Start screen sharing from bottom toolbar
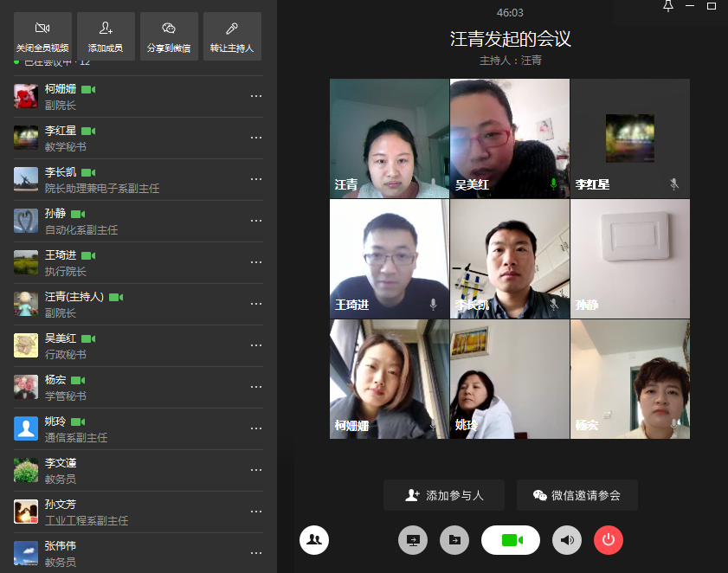Viewport: 728px width, 573px height. 413,540
